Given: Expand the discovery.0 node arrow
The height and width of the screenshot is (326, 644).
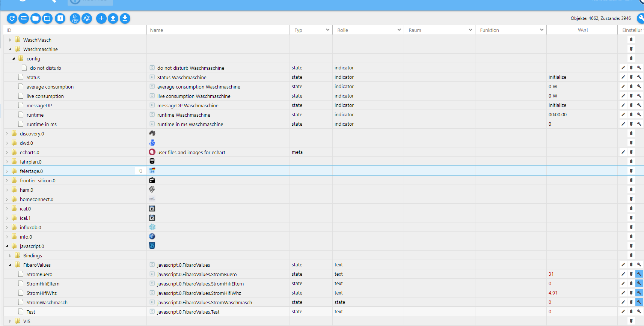Looking at the screenshot, I should pos(7,134).
